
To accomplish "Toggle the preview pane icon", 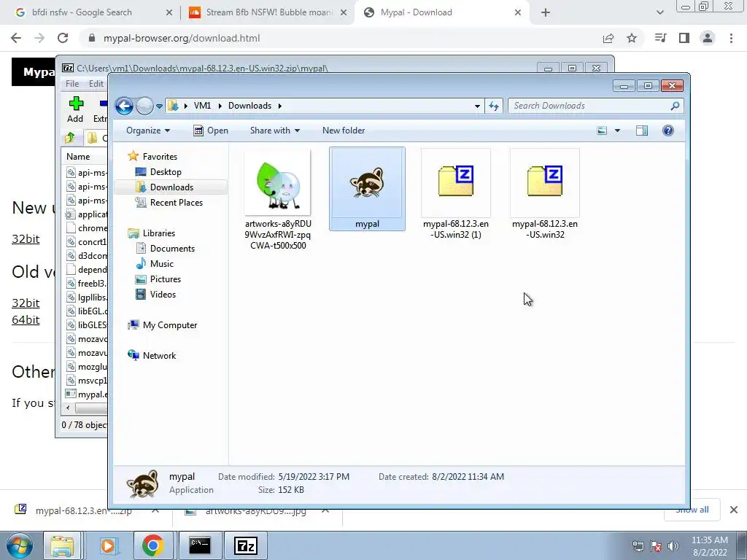I will point(642,131).
